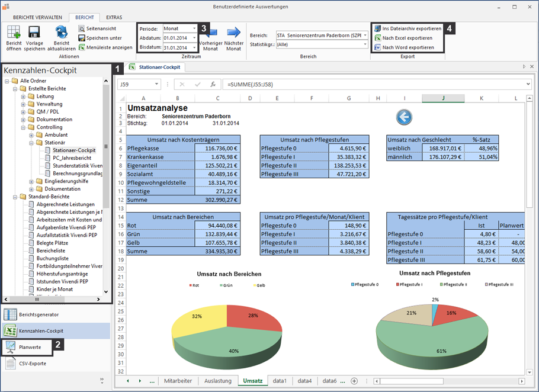Expand the Ambulant folder

[x=31, y=135]
